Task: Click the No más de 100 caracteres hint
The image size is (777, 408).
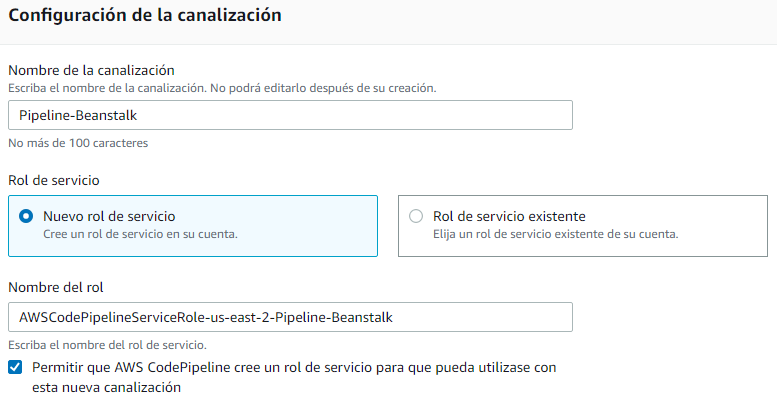Action: click(78, 143)
